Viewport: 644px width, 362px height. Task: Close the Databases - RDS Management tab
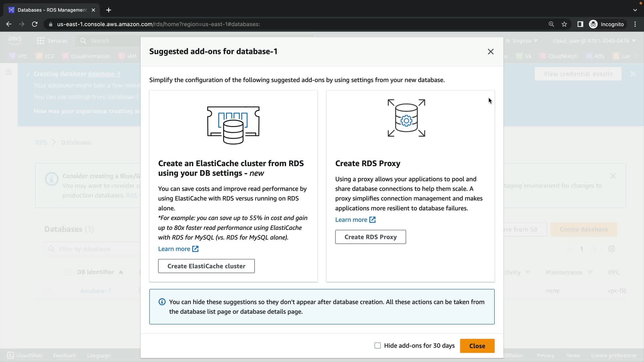coord(93,10)
